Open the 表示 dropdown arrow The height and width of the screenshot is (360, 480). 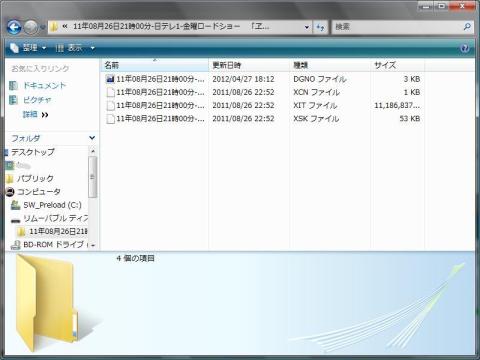tap(93, 48)
